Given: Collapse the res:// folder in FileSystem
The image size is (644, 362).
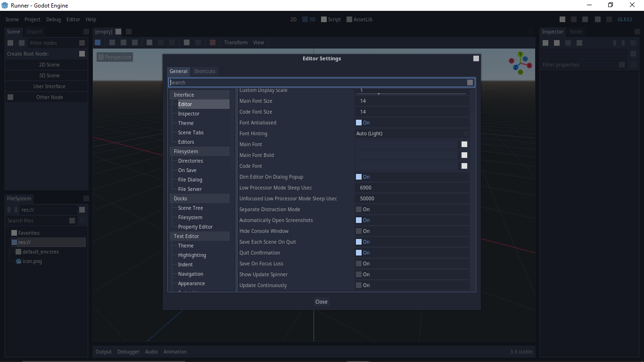Looking at the screenshot, I should pos(13,242).
